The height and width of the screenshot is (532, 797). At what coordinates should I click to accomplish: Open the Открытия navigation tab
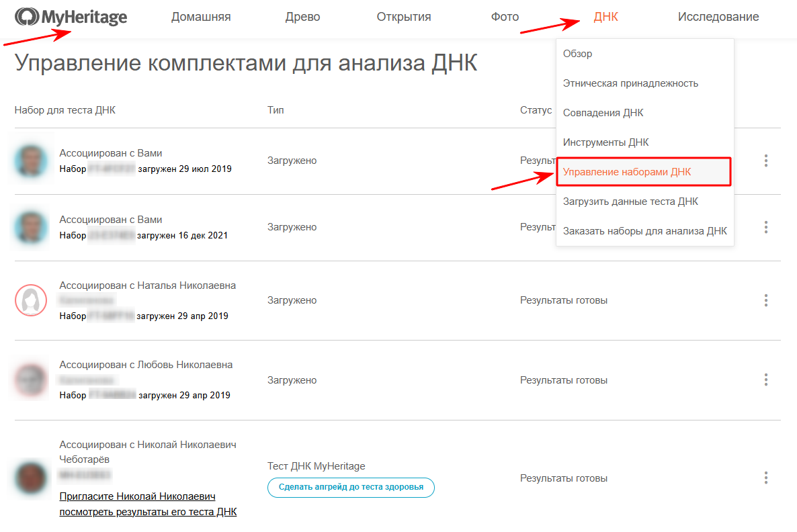[404, 17]
